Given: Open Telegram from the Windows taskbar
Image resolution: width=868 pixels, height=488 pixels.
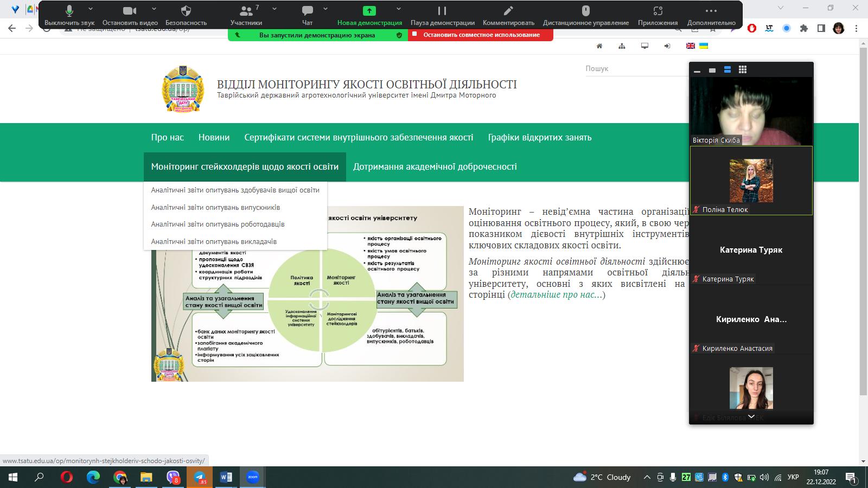Looking at the screenshot, I should 200,477.
